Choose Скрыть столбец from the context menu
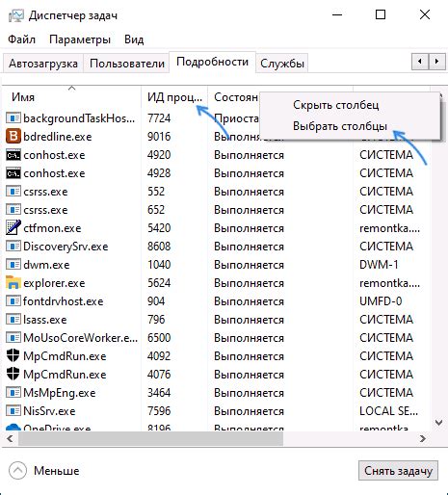 pyautogui.click(x=335, y=105)
